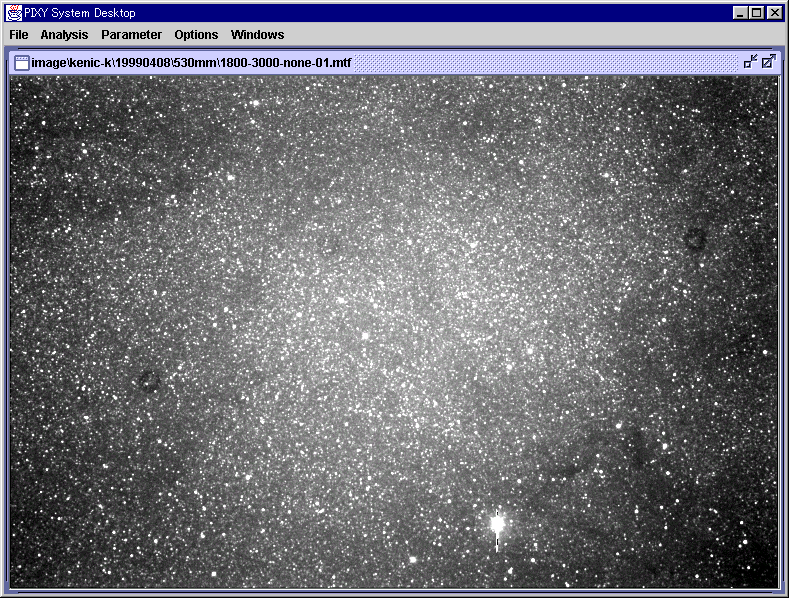This screenshot has width=789, height=598.
Task: Click the PIXY System Desktop title text
Action: [x=80, y=13]
